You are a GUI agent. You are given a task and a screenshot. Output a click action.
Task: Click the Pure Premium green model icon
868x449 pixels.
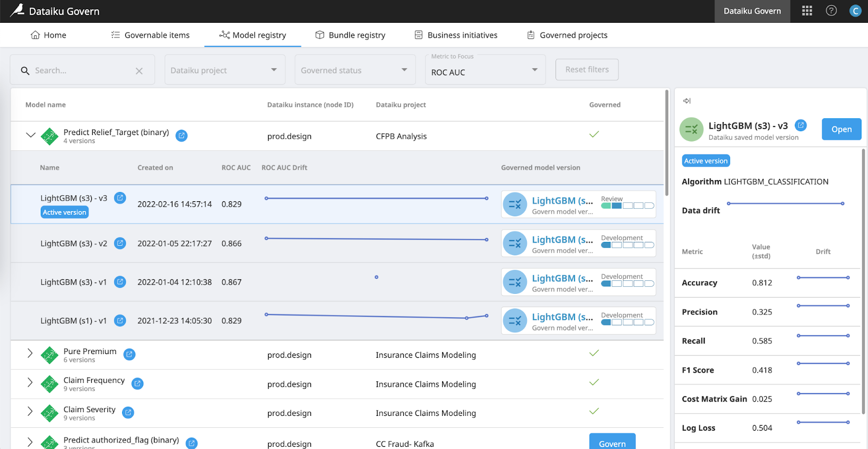tap(49, 355)
